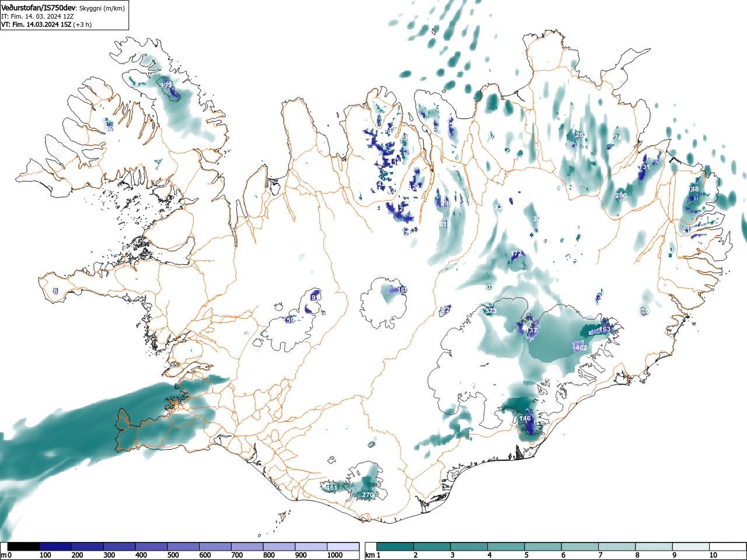
Task: Click the '159' value on the map
Action: pos(289,320)
